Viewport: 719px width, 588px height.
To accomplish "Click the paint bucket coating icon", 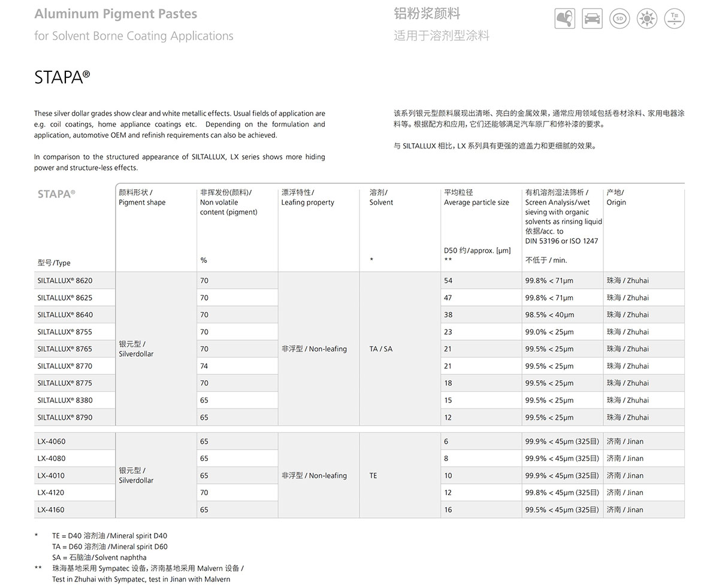I will (564, 19).
